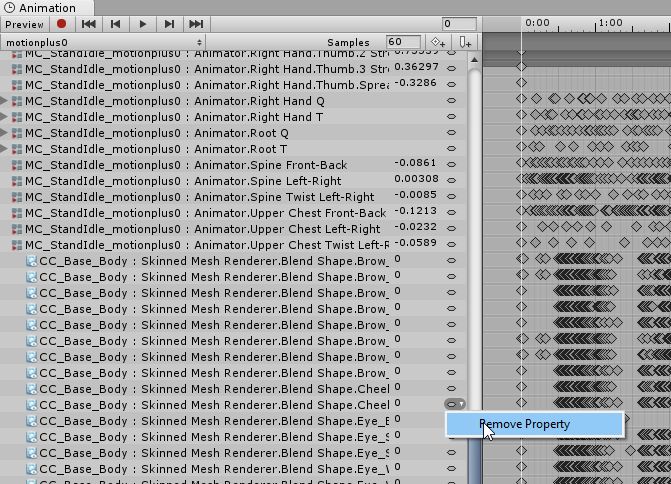Select Animator.Upper Chest Front-Back row
Screen dimensions: 671x484
[x=233, y=213]
